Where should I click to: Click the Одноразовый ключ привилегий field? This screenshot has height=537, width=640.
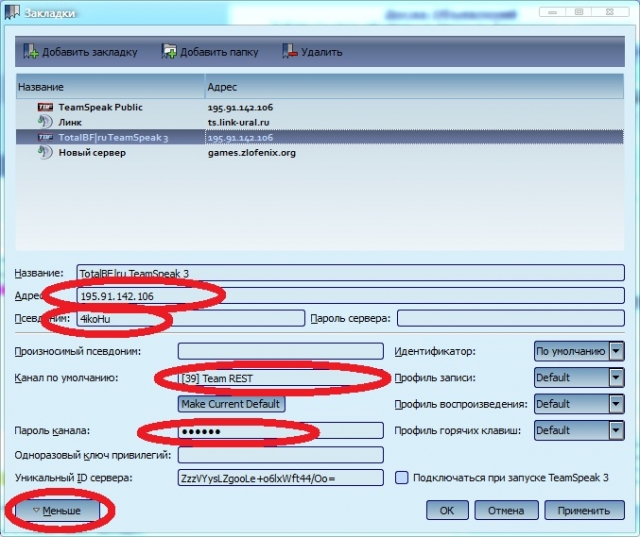click(280, 455)
